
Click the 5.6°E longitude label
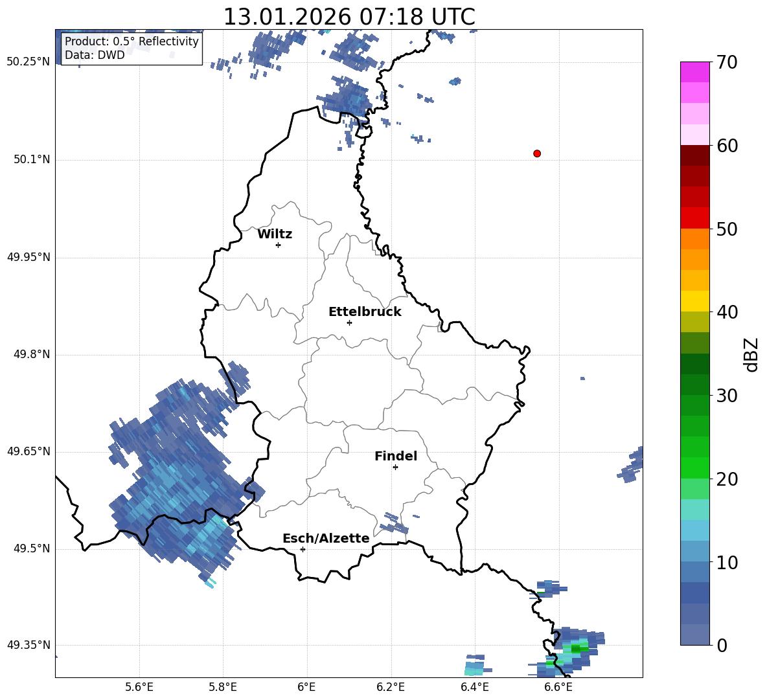pyautogui.click(x=139, y=687)
